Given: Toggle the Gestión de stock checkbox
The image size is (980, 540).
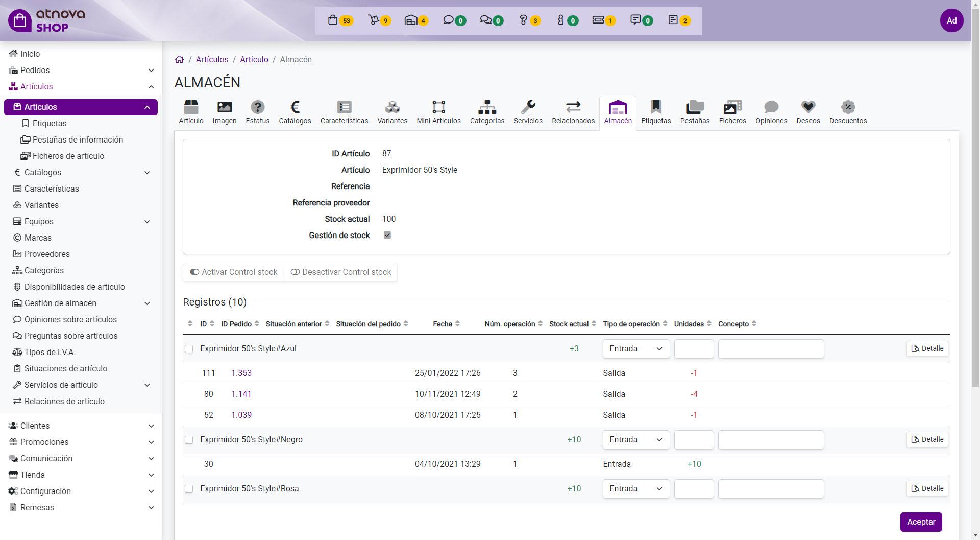Looking at the screenshot, I should point(387,236).
